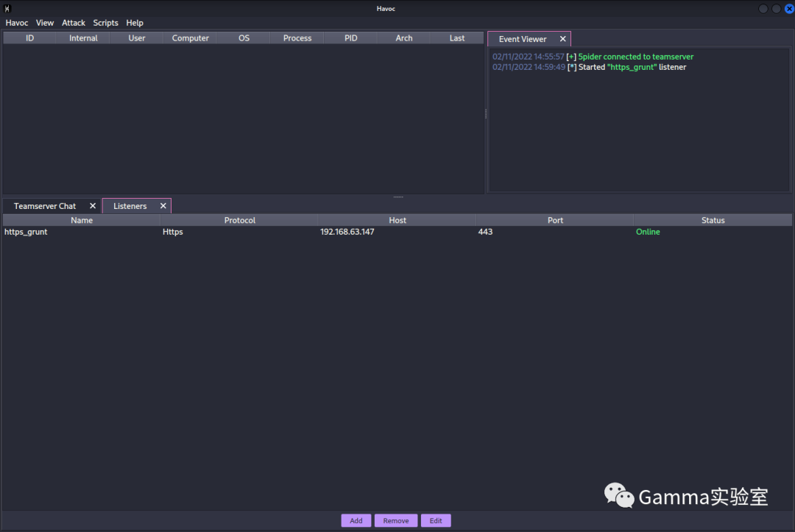Sort sessions by PID column

(351, 38)
